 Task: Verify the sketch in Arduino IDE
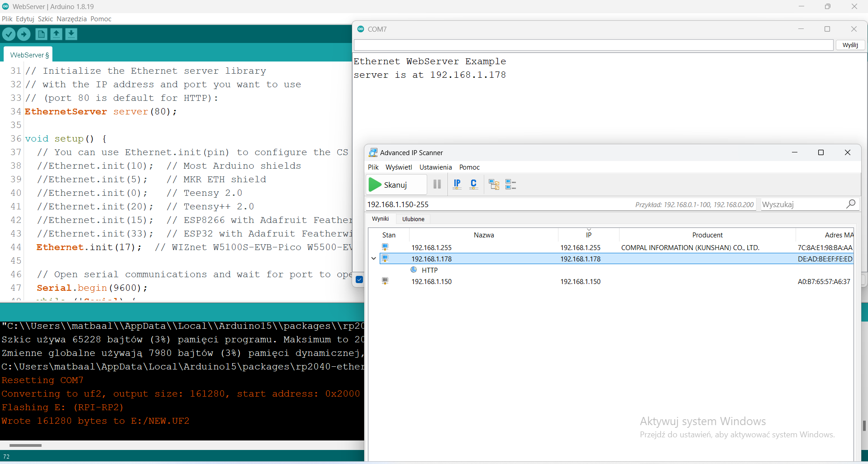tap(9, 34)
